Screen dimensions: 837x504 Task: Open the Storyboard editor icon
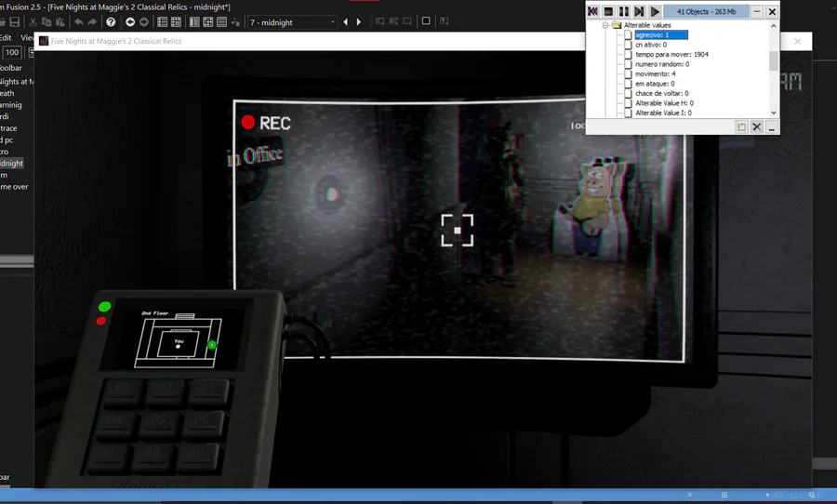(162, 22)
